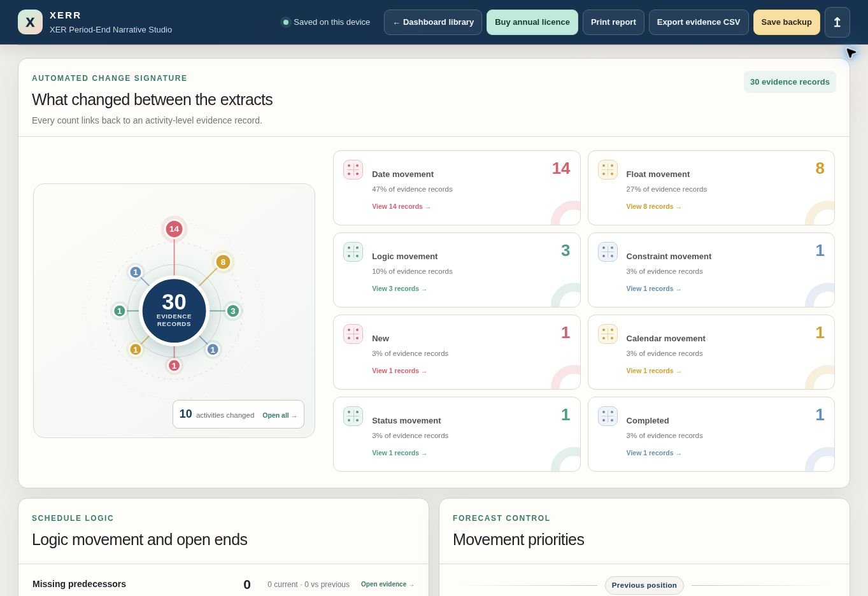The image size is (868, 596).
Task: Click 'What changed between the extracts' heading
Action: tap(152, 99)
